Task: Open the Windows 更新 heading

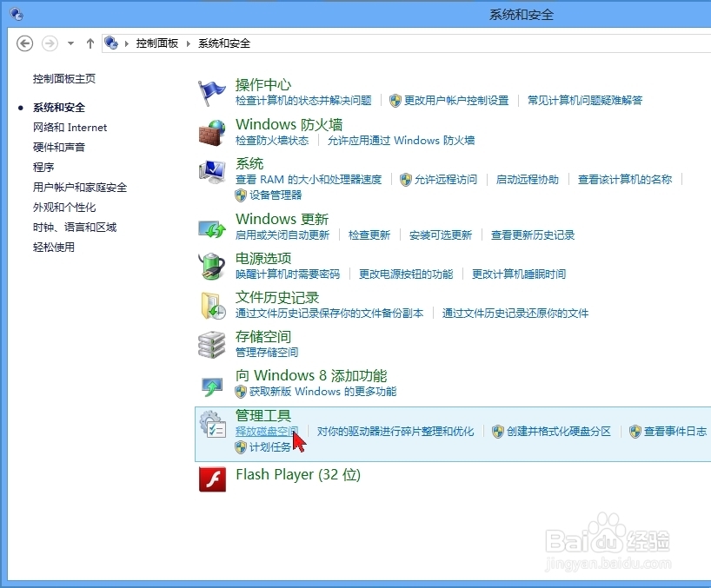Action: [282, 219]
